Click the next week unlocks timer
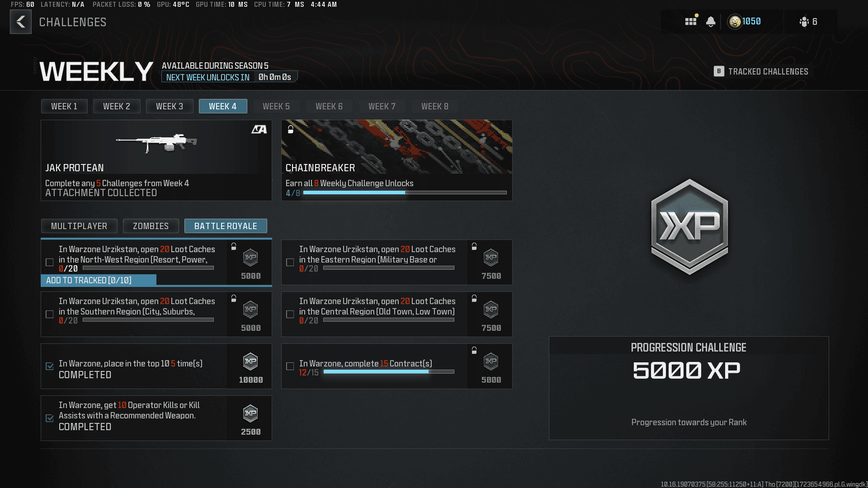The height and width of the screenshot is (488, 868). coord(230,77)
